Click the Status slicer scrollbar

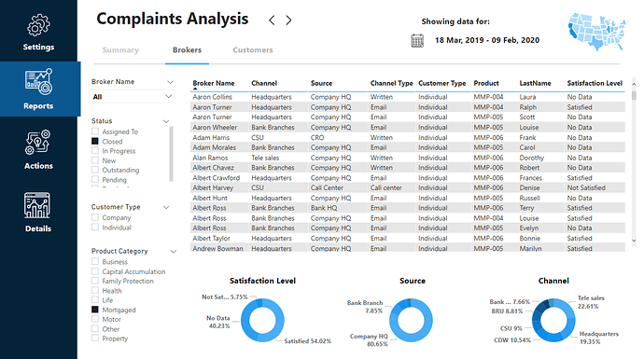pos(172,154)
